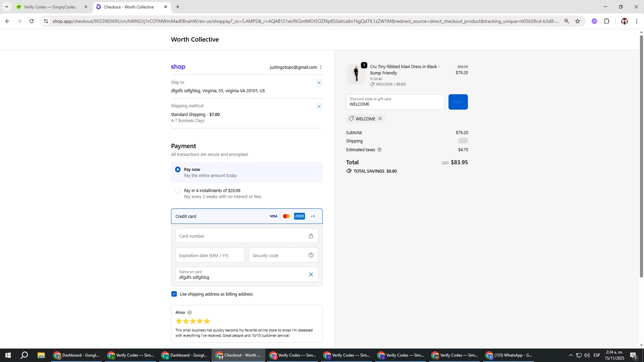Screen dimensions: 644x362
Task: Click the ESP language indicator
Action: (597, 356)
